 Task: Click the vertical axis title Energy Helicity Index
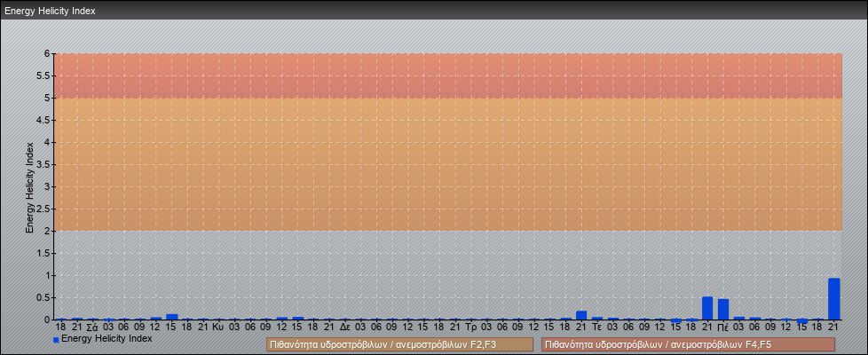[30, 187]
